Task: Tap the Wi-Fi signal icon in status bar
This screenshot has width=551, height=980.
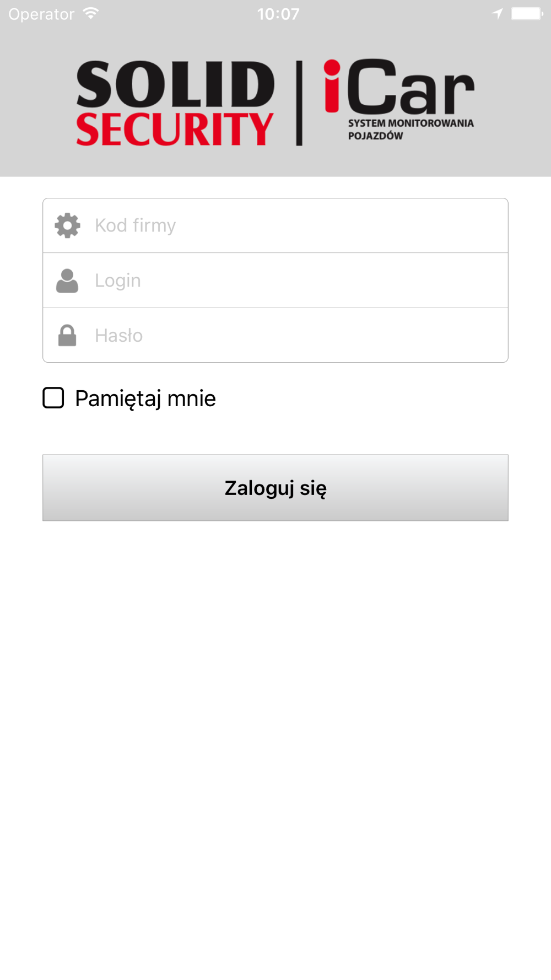Action: pos(91,13)
